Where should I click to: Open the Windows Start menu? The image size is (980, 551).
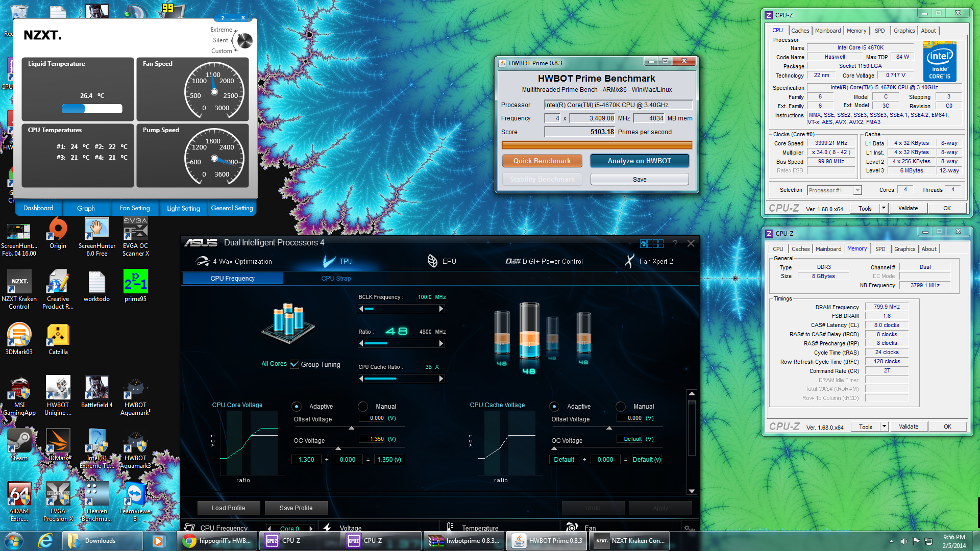coord(14,541)
